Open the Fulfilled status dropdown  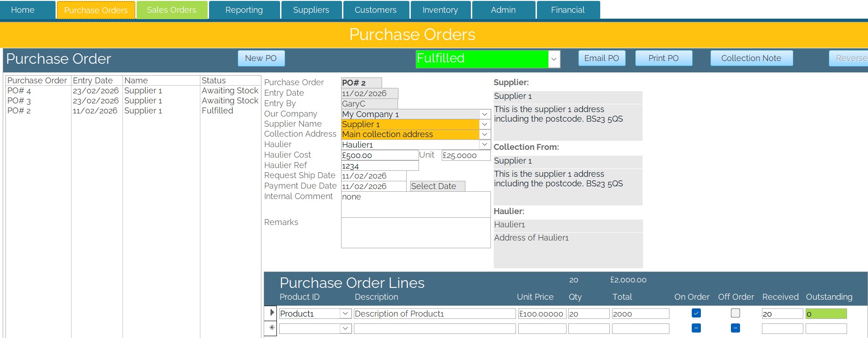[554, 59]
